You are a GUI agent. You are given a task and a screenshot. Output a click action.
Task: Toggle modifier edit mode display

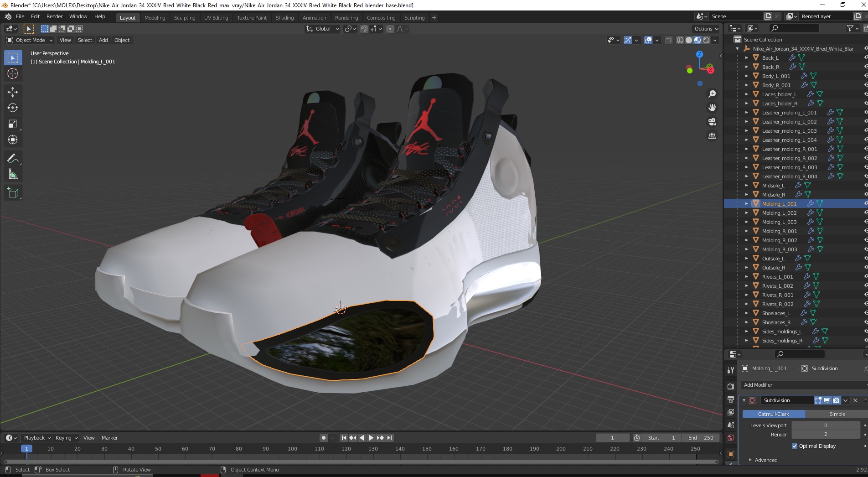click(818, 400)
